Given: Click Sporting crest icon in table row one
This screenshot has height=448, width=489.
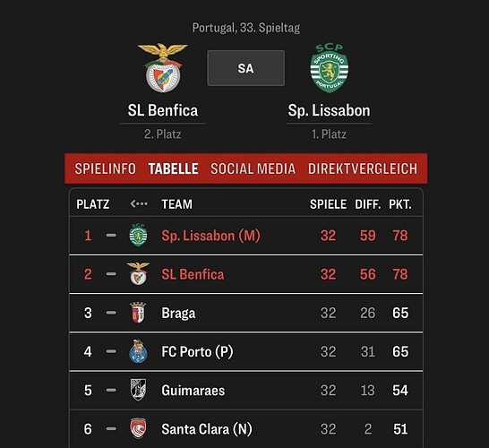Looking at the screenshot, I should (x=138, y=235).
